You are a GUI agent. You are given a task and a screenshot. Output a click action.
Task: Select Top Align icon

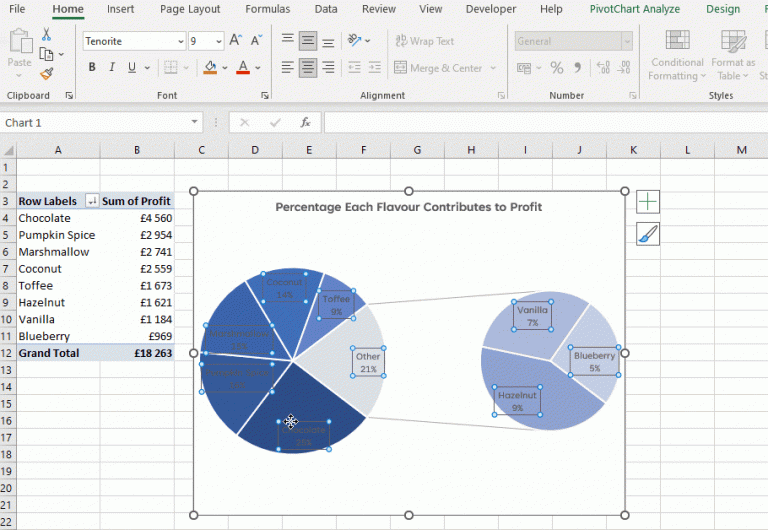click(x=288, y=41)
